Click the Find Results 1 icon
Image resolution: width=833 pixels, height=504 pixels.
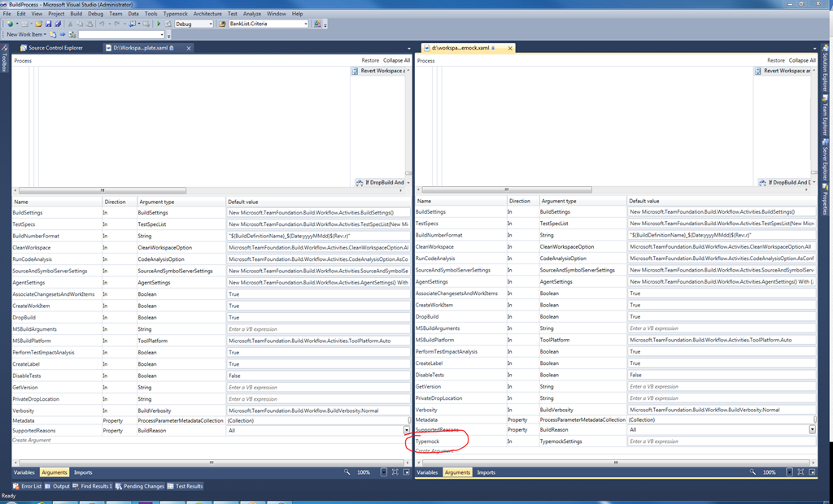[76, 486]
